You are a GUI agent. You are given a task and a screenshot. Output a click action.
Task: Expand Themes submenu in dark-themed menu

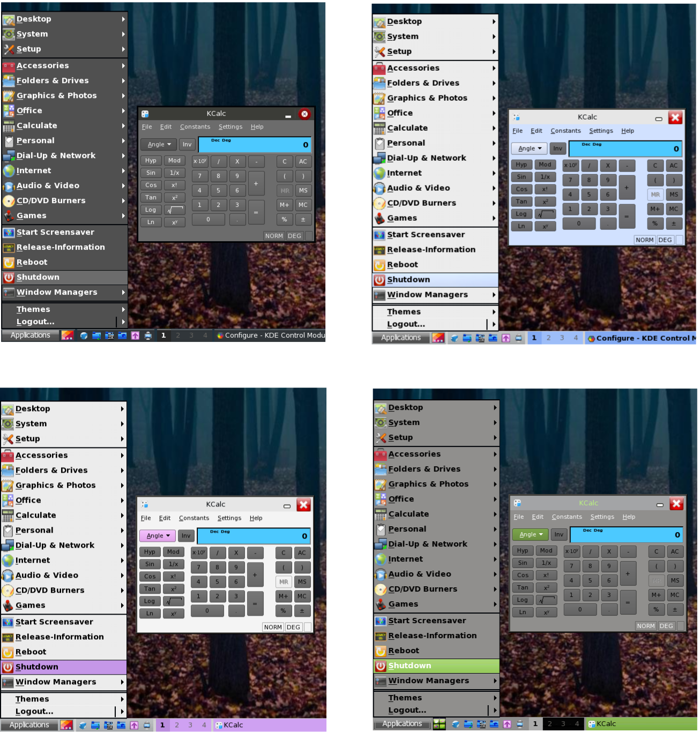pos(64,309)
